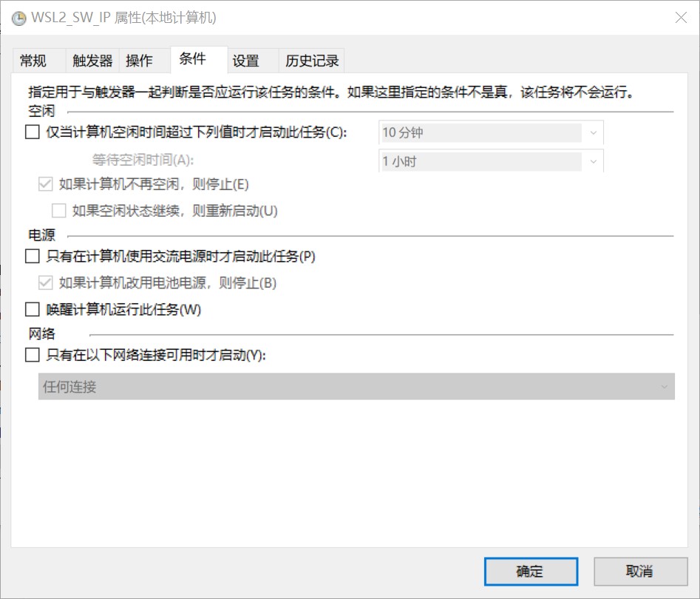This screenshot has width=700, height=599.
Task: Enable 仅当计算机空闲时间超过下列值时才启动此任务 checkbox
Action: click(x=32, y=132)
